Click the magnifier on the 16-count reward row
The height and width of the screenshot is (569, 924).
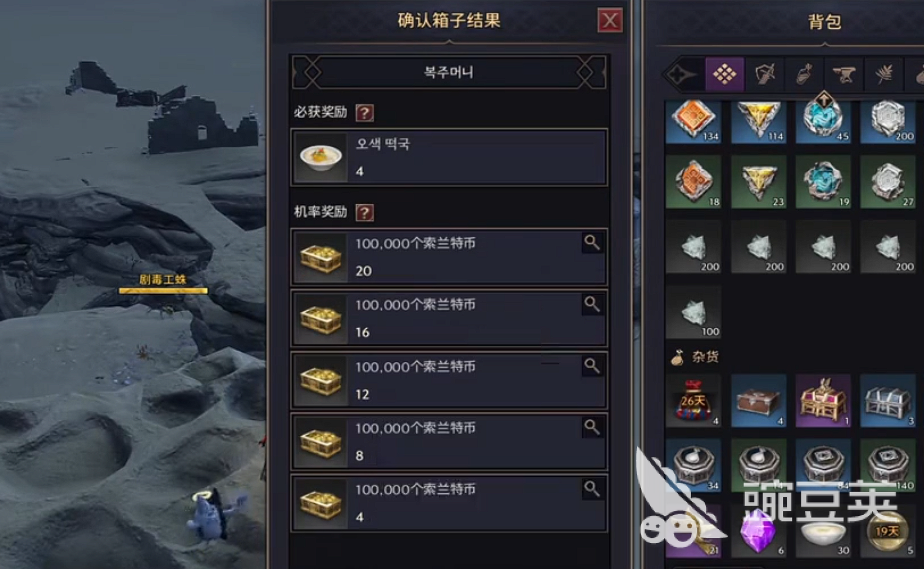[592, 304]
